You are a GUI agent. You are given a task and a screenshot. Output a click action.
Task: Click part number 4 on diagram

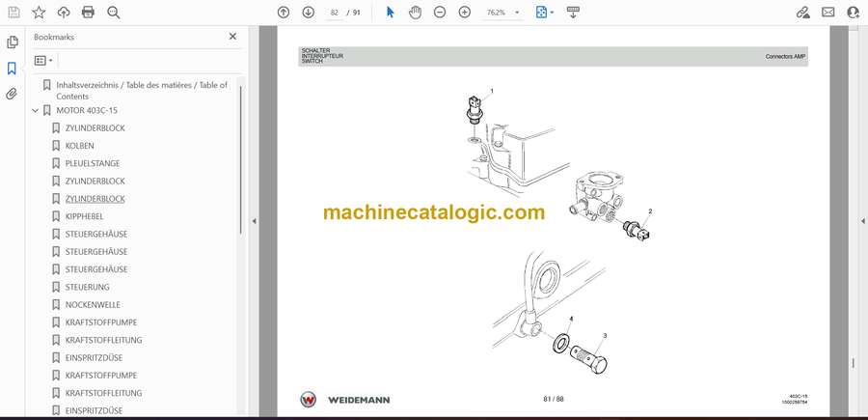click(x=571, y=319)
